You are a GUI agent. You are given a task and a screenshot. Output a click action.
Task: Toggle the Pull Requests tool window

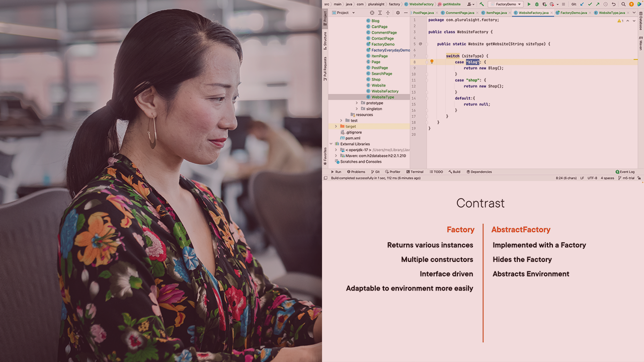[325, 69]
